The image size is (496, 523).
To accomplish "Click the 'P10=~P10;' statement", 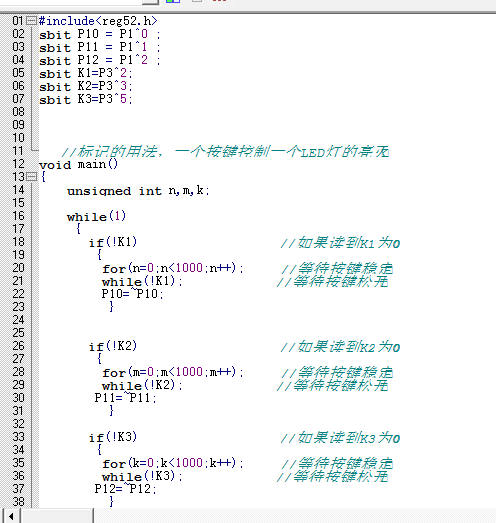I will [132, 294].
